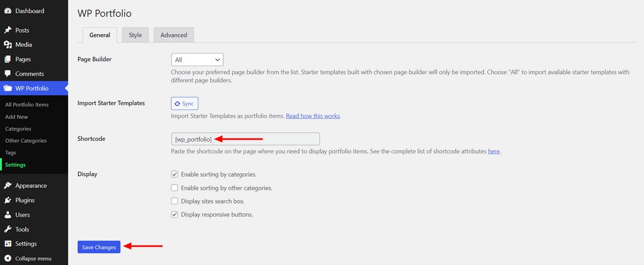Click the Dashboard gauge icon

[7, 11]
